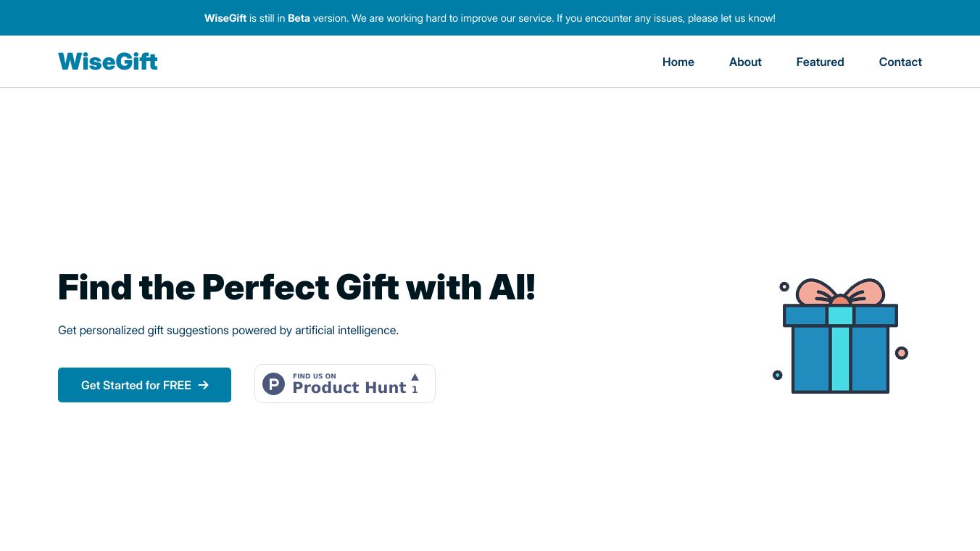Click the pink dot decoration beside the gift
Viewport: 980px width, 551px height.
point(901,353)
